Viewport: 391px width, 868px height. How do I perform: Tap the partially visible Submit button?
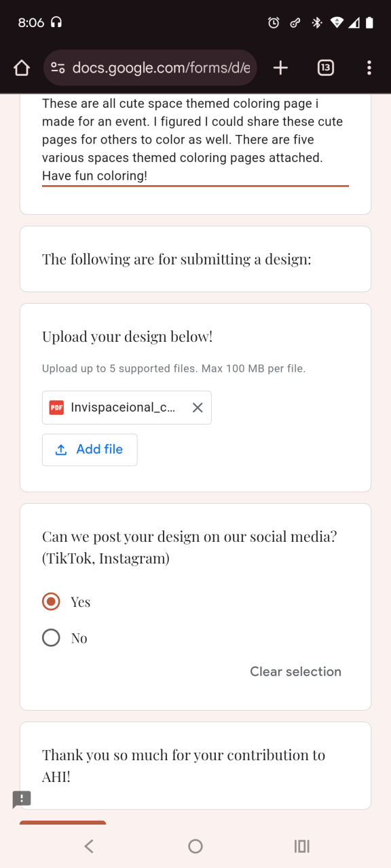pos(62,823)
